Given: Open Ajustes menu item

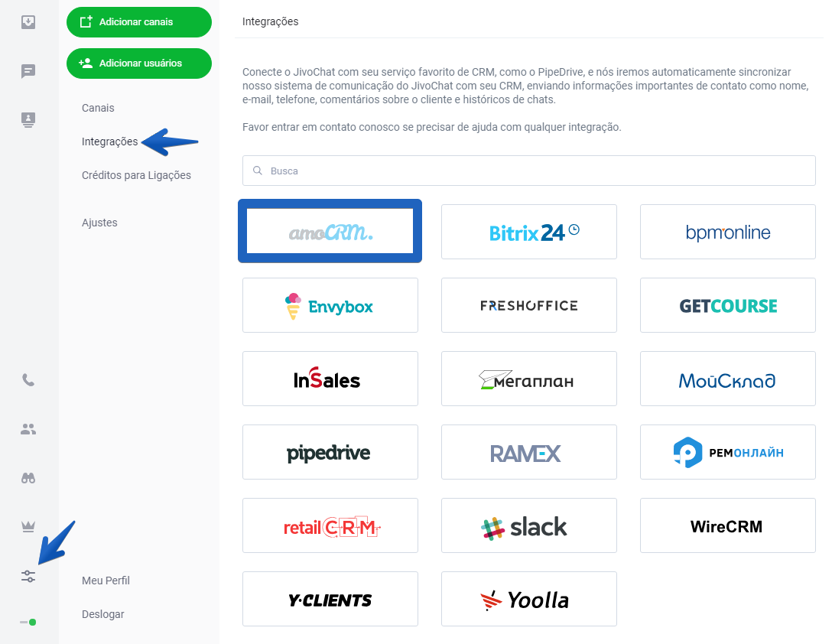Looking at the screenshot, I should [x=99, y=223].
